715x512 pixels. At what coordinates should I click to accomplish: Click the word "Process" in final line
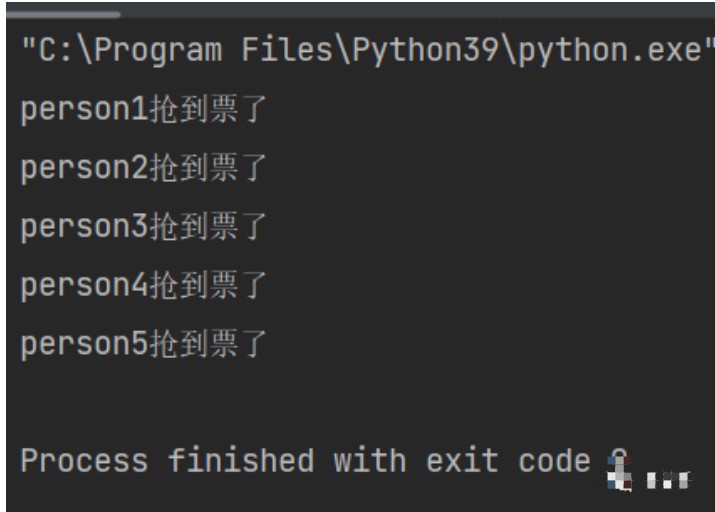pyautogui.click(x=84, y=461)
